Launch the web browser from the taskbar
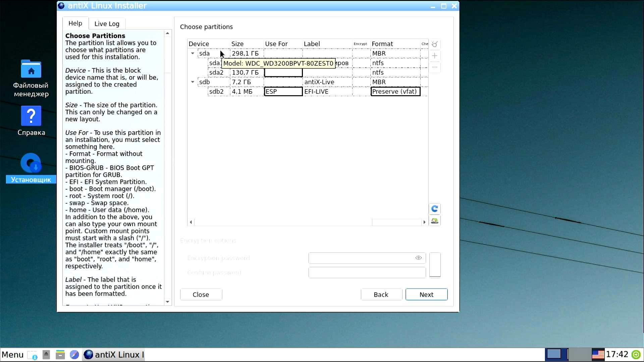The height and width of the screenshot is (362, 644). (x=74, y=355)
